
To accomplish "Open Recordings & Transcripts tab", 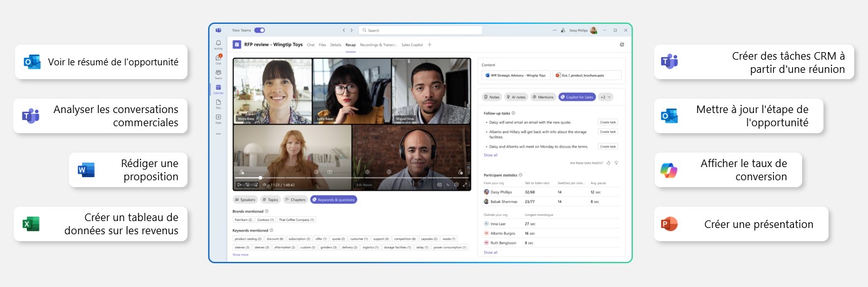I will coord(378,45).
